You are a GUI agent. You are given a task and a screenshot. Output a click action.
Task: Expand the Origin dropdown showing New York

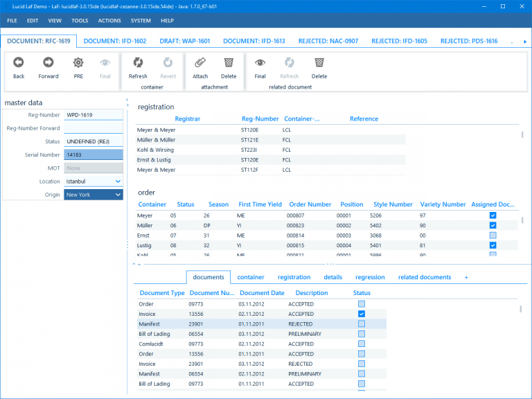[x=118, y=195]
